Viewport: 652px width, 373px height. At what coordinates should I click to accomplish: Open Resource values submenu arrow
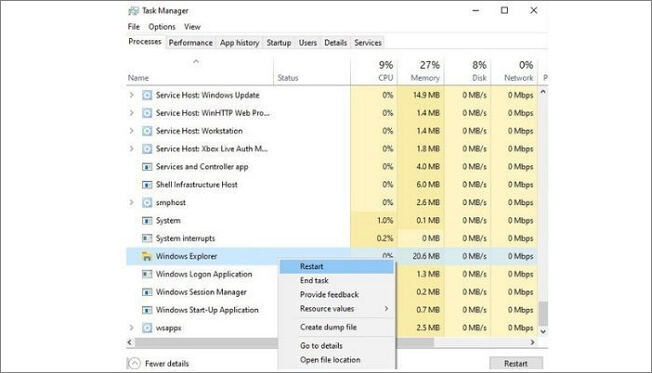pos(386,309)
